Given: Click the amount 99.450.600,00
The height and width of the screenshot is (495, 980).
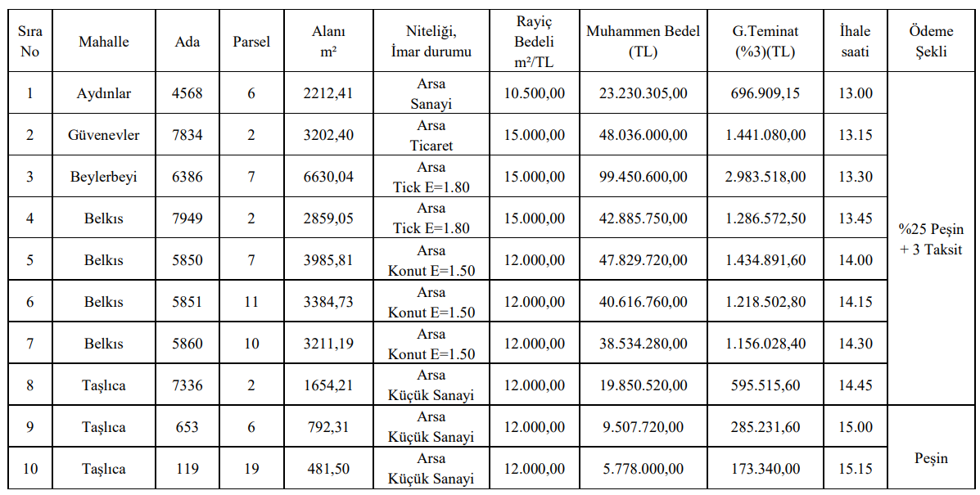Looking at the screenshot, I should click(x=643, y=177).
